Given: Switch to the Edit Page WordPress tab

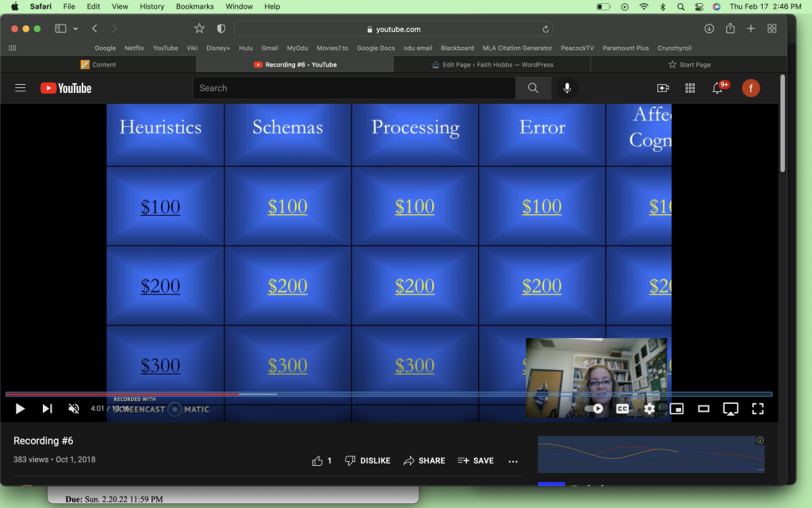Looking at the screenshot, I should [492, 64].
